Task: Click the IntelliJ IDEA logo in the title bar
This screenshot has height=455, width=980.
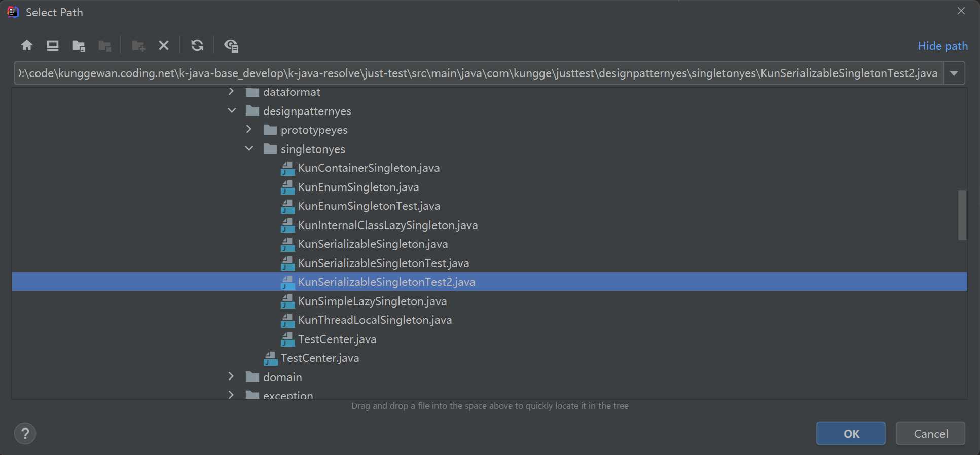Action: click(13, 12)
